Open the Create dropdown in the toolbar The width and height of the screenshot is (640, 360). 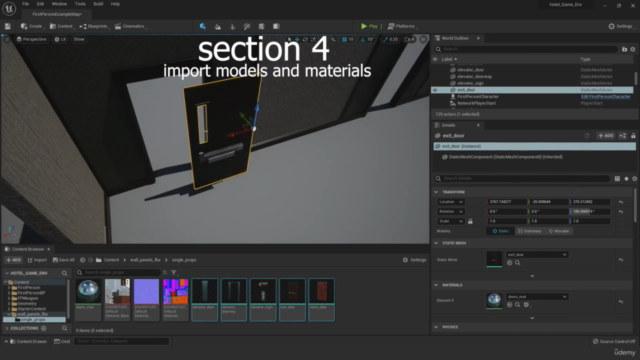point(32,26)
